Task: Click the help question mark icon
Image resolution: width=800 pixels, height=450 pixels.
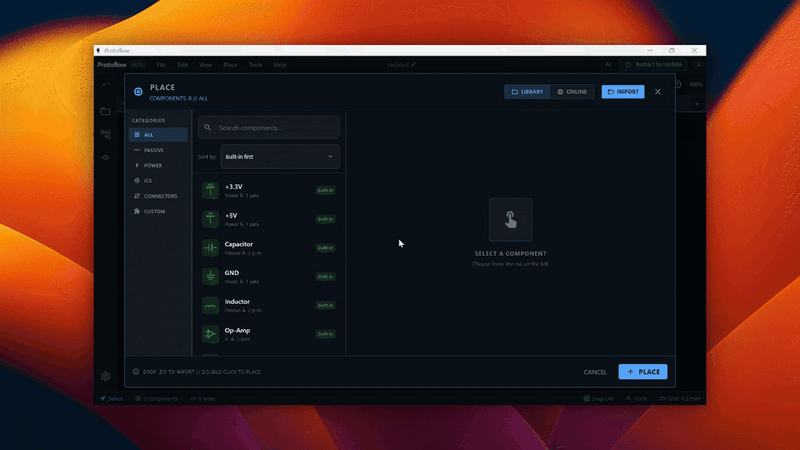Action: point(678,84)
